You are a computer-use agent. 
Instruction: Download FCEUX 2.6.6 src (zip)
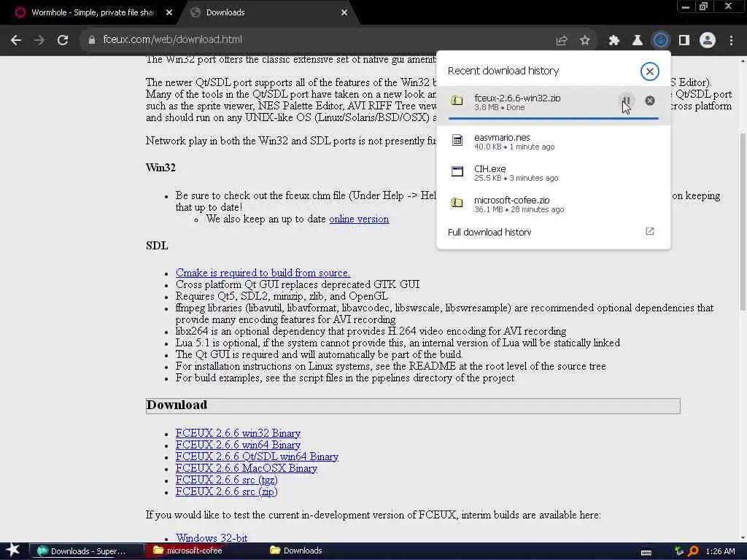(x=226, y=492)
